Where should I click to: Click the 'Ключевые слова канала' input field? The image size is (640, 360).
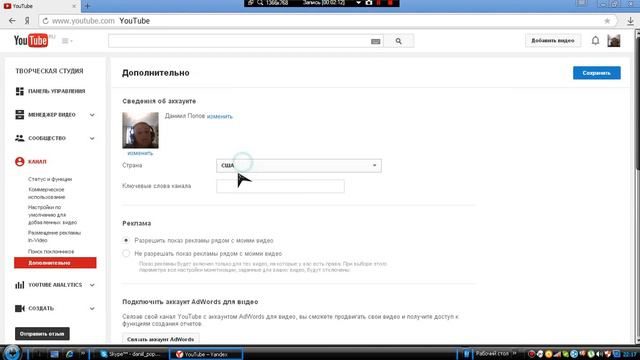click(280, 186)
